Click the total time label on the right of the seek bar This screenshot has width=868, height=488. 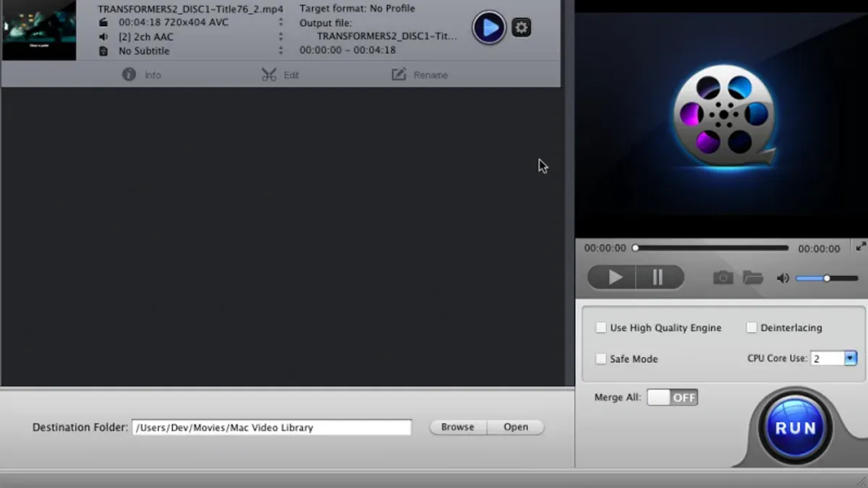click(x=819, y=248)
